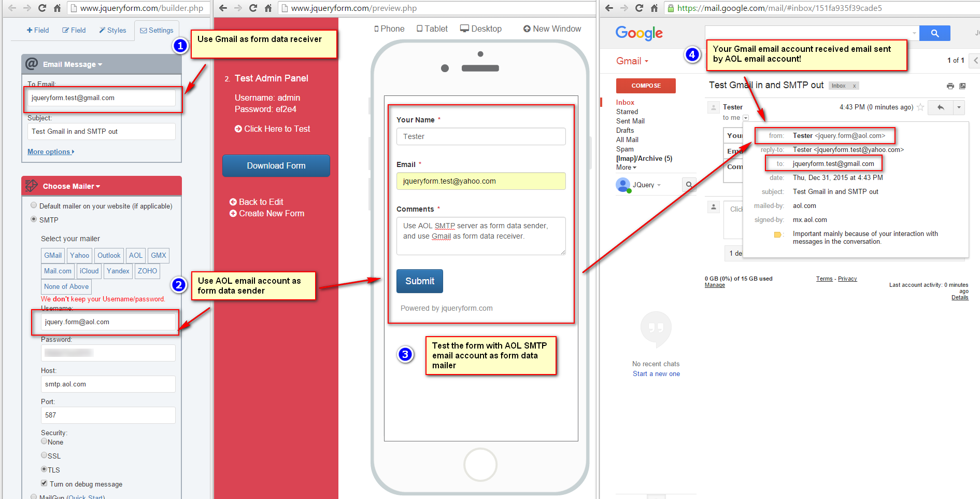Expand More options in Email Message

pyautogui.click(x=51, y=152)
